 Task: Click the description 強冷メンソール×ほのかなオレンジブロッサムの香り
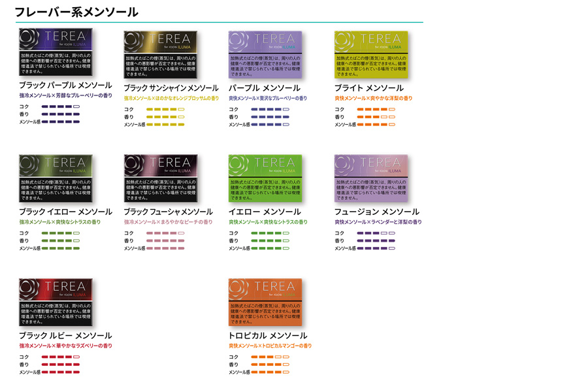pos(171,98)
